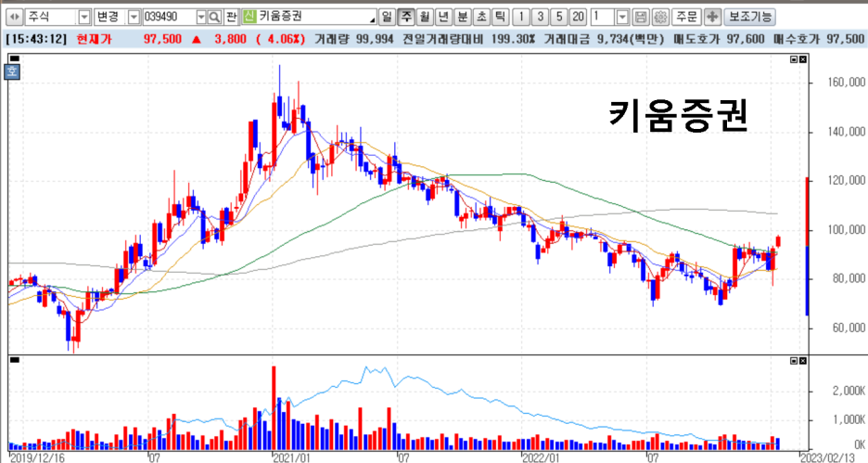Maximize the volume pane icon

pyautogui.click(x=794, y=361)
